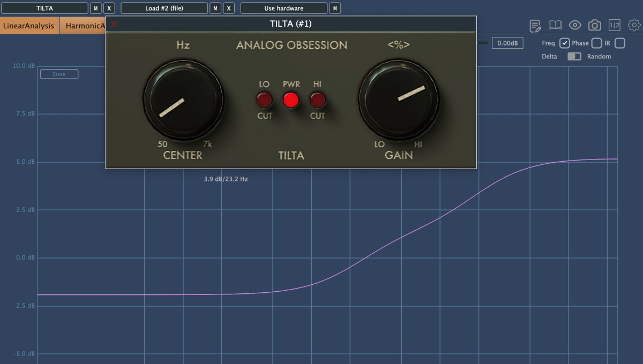This screenshot has width=643, height=364.
Task: Click the M button next to Load #2
Action: point(215,8)
